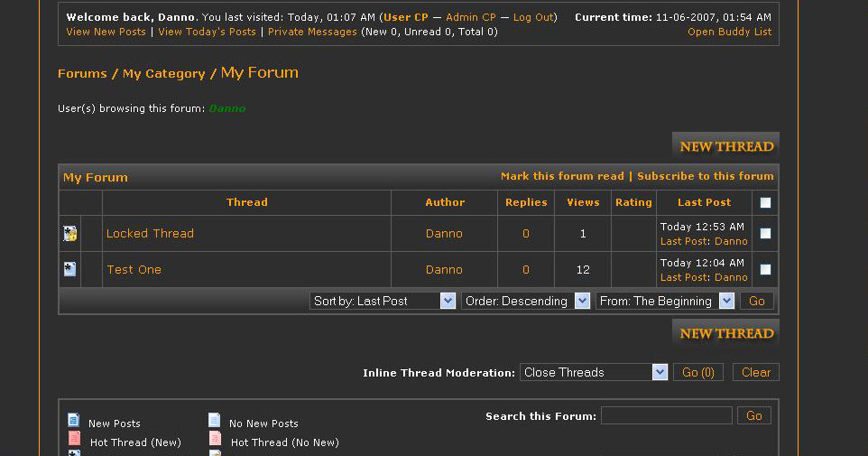
Task: Open the Order: Descending dropdown
Action: coord(525,301)
